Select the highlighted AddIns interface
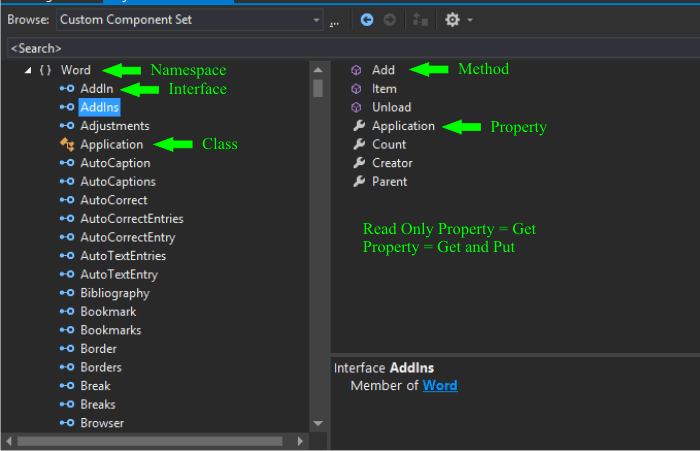 [x=100, y=107]
